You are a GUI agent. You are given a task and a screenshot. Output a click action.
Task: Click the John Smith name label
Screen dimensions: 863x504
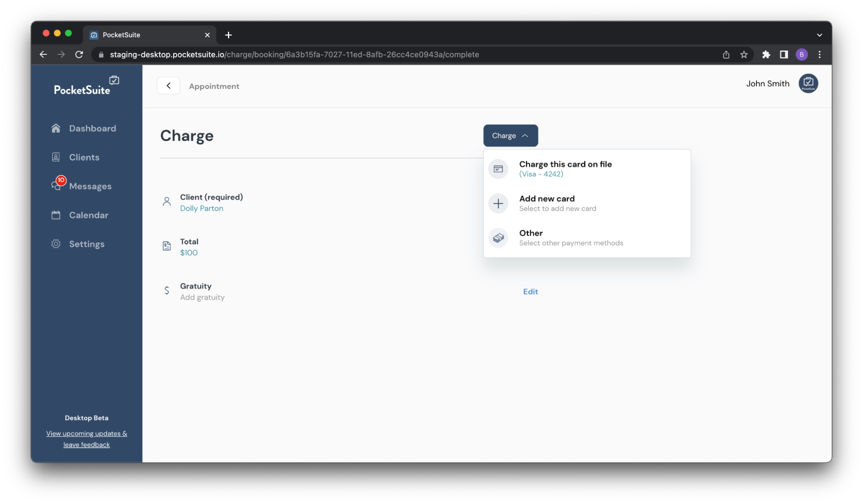(x=768, y=83)
